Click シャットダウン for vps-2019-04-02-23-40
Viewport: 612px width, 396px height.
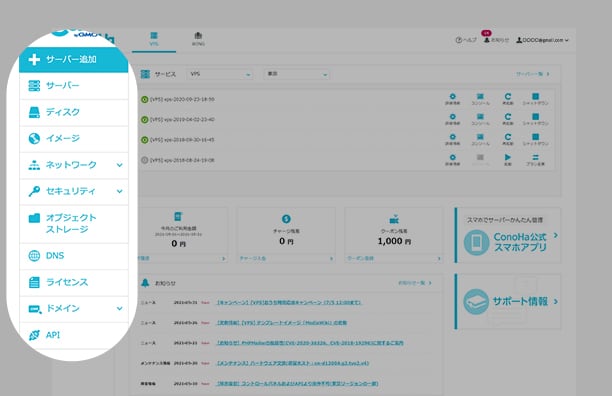[x=536, y=119]
